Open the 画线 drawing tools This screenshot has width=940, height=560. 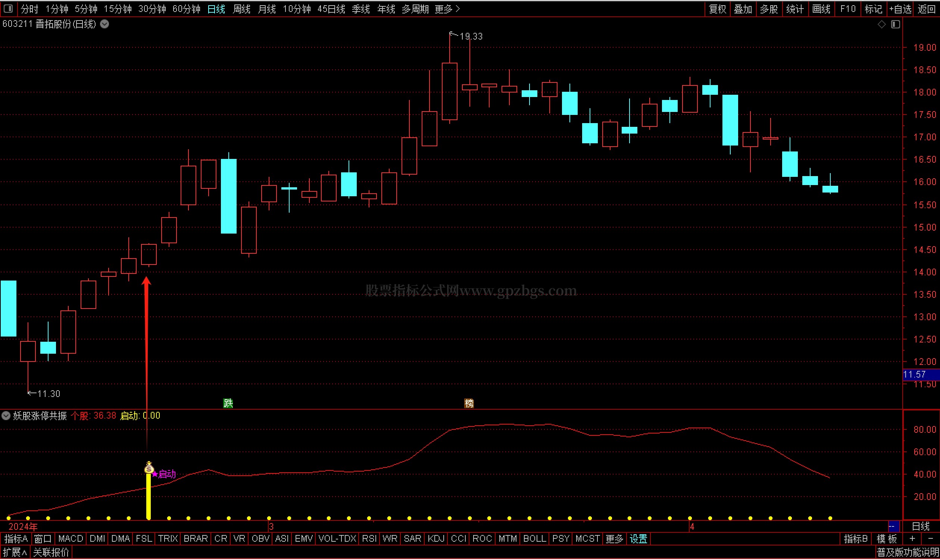(x=821, y=9)
